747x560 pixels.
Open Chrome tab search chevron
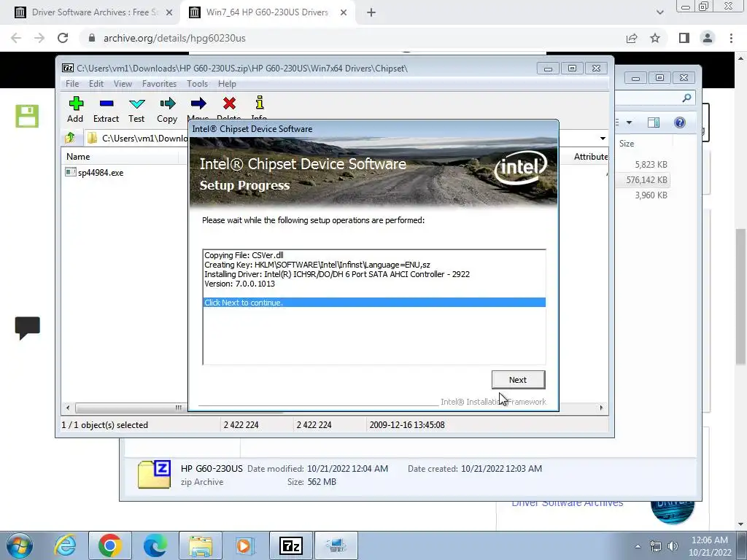point(659,12)
